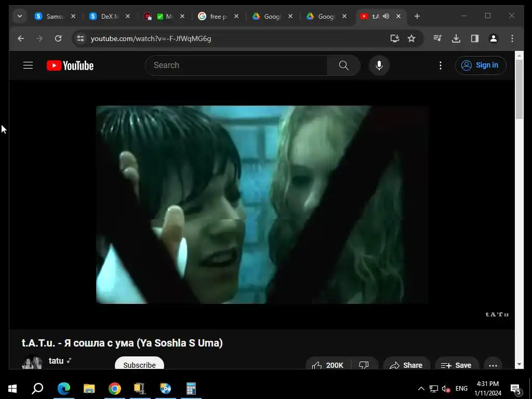Click the t.A.T.u watermark in player

click(497, 314)
